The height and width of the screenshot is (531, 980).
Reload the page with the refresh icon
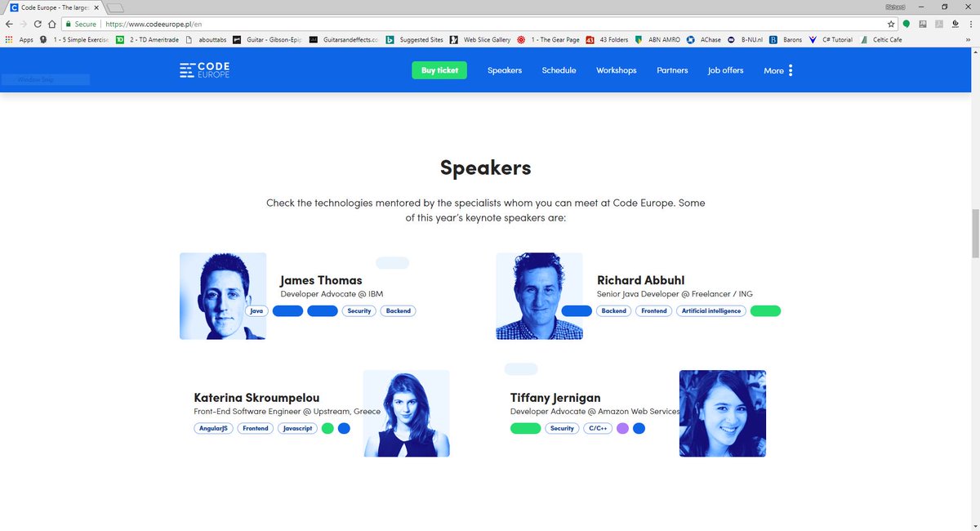pyautogui.click(x=38, y=24)
